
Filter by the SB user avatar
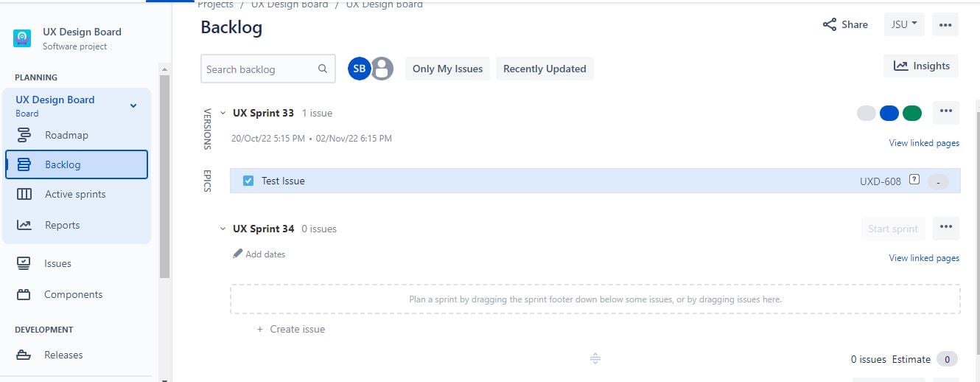point(359,69)
